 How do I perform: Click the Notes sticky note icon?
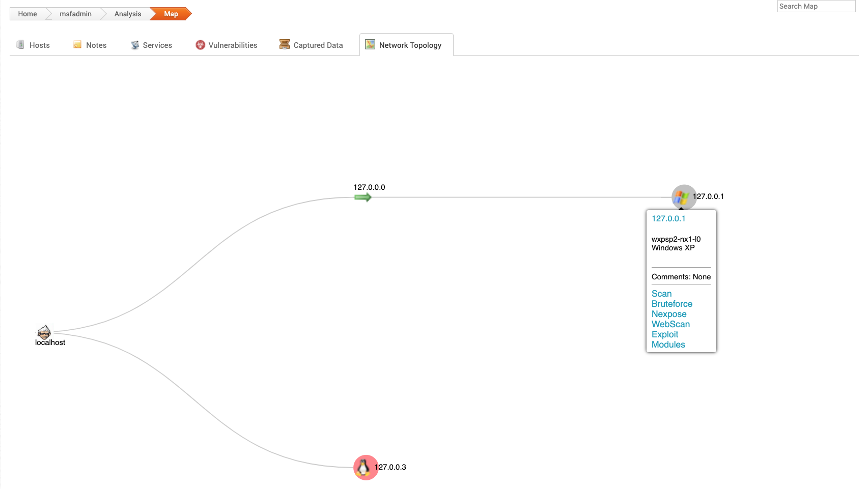77,45
